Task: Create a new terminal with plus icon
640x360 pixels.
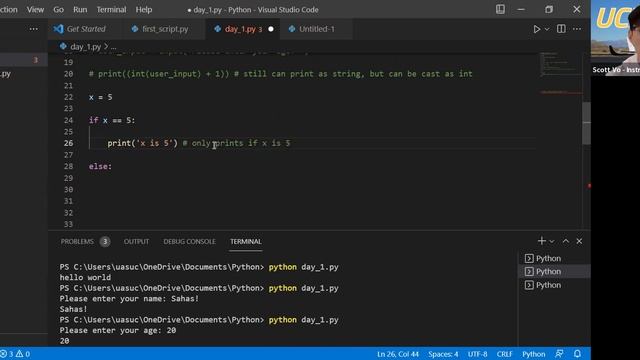Action: [542, 241]
